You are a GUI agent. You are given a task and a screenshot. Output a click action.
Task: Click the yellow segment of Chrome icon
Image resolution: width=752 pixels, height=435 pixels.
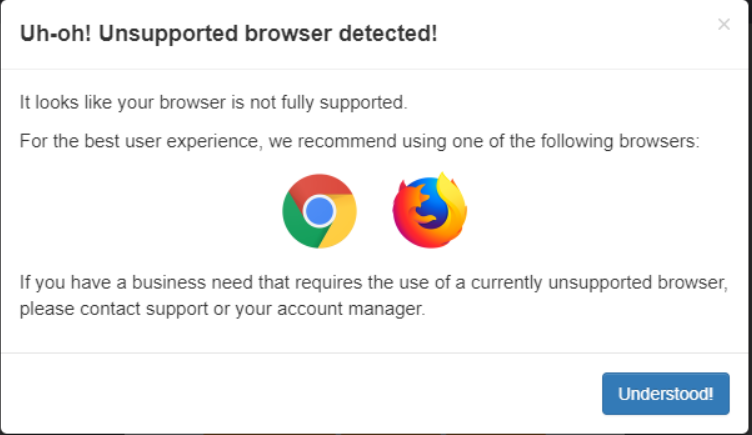tap(341, 222)
